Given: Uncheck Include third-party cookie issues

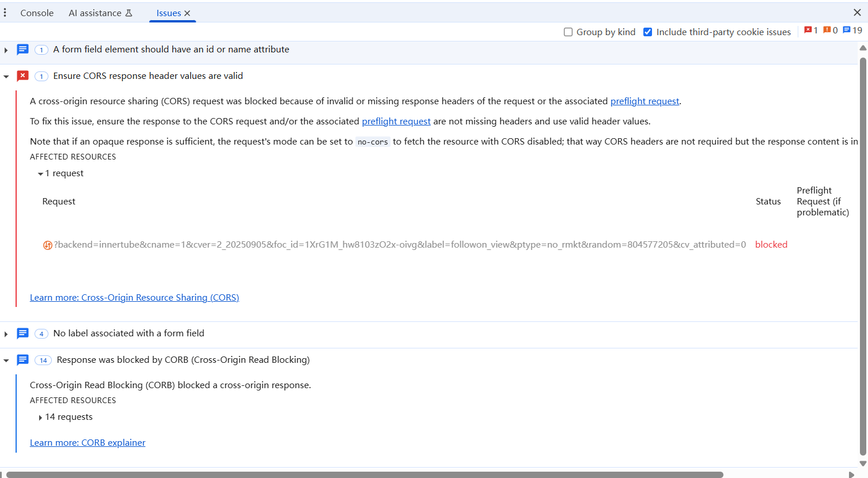Looking at the screenshot, I should pyautogui.click(x=647, y=32).
